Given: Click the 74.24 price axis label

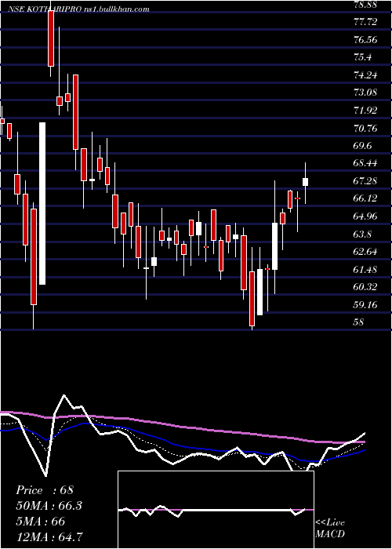Looking at the screenshot, I should (x=365, y=75).
